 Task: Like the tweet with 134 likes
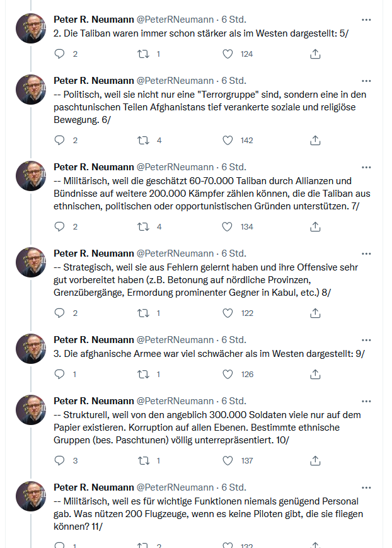[229, 226]
